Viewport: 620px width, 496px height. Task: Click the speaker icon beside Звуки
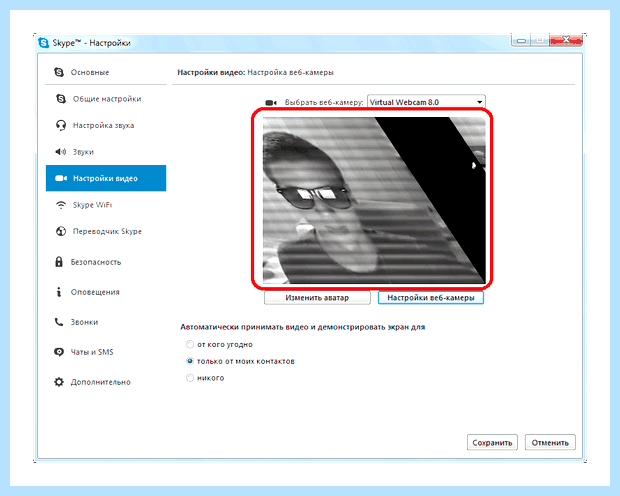pos(60,152)
